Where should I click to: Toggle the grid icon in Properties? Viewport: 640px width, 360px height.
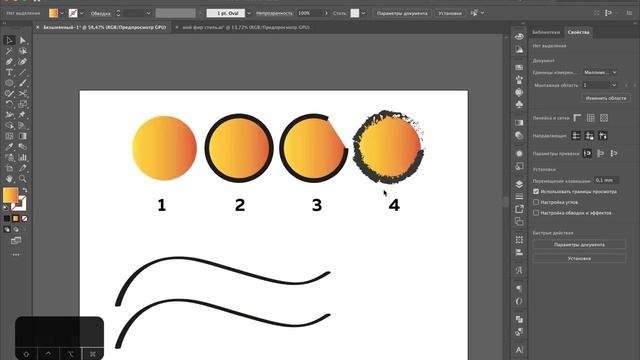pyautogui.click(x=591, y=118)
